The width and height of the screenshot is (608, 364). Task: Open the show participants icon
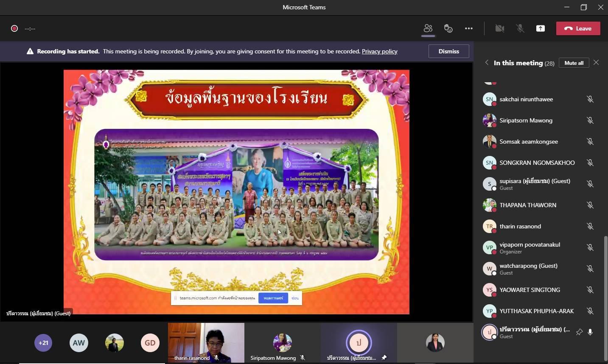pyautogui.click(x=428, y=28)
